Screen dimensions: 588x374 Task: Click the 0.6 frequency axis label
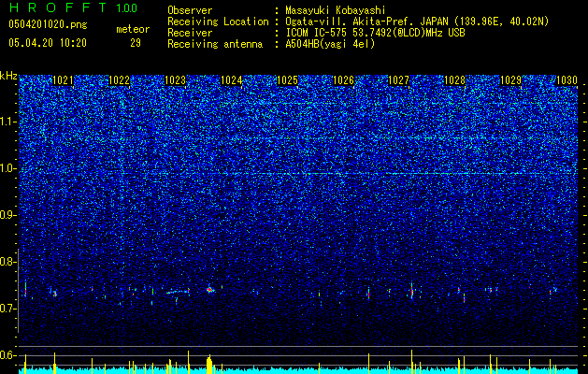pyautogui.click(x=7, y=355)
